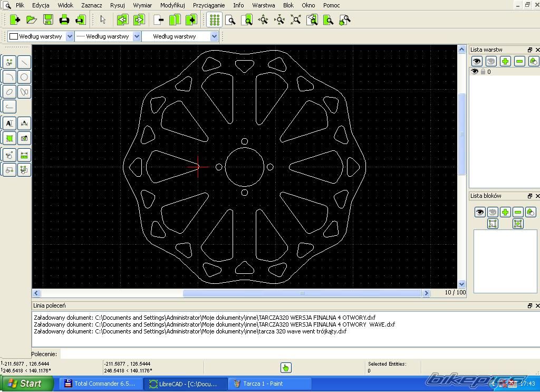Expand the line type 'Według warstwy' dropdown

[x=214, y=36]
